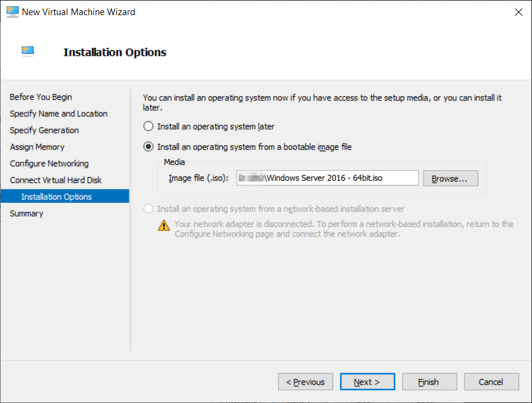Open the Specify Generation step
532x403 pixels.
click(x=44, y=130)
